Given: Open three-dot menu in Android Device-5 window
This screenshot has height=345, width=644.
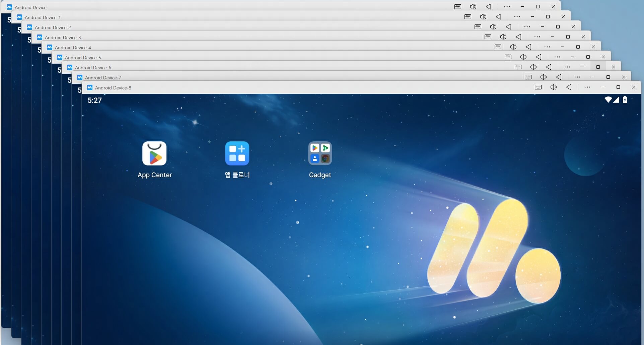Looking at the screenshot, I should [x=557, y=57].
